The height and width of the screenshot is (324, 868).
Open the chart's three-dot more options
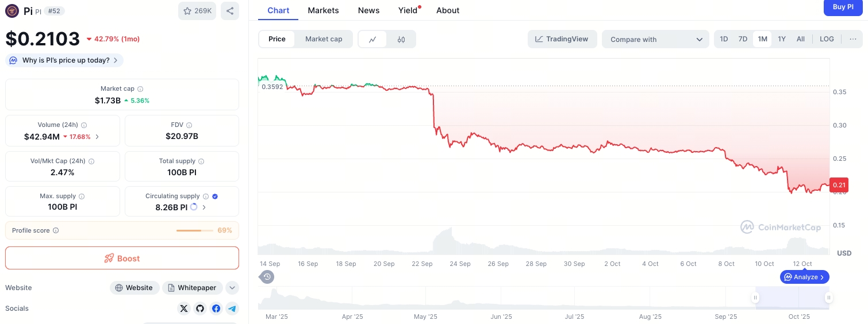point(852,39)
